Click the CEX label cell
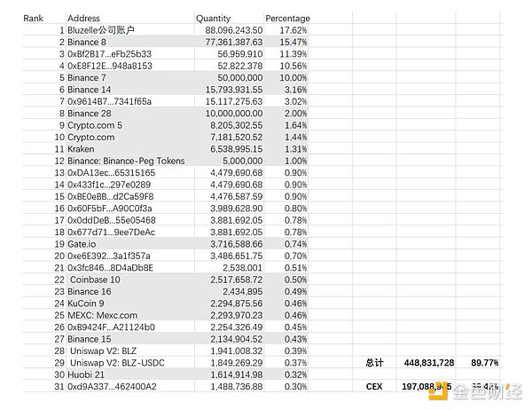The image size is (532, 410). (x=373, y=387)
